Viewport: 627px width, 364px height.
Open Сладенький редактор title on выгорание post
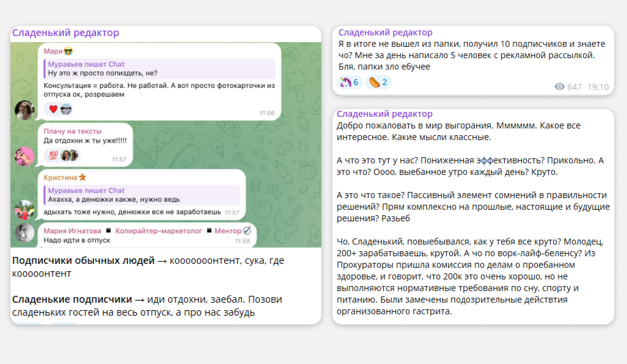[x=385, y=114]
